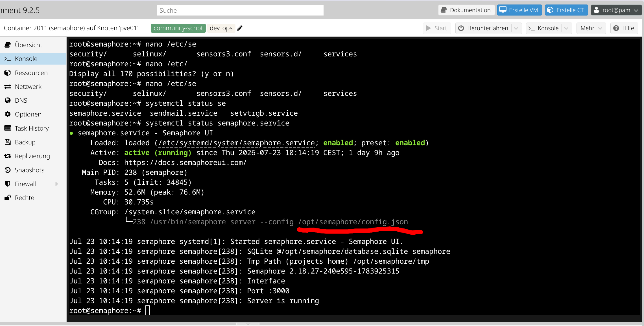Select the Konsole terminal icon in sidebar

point(8,59)
